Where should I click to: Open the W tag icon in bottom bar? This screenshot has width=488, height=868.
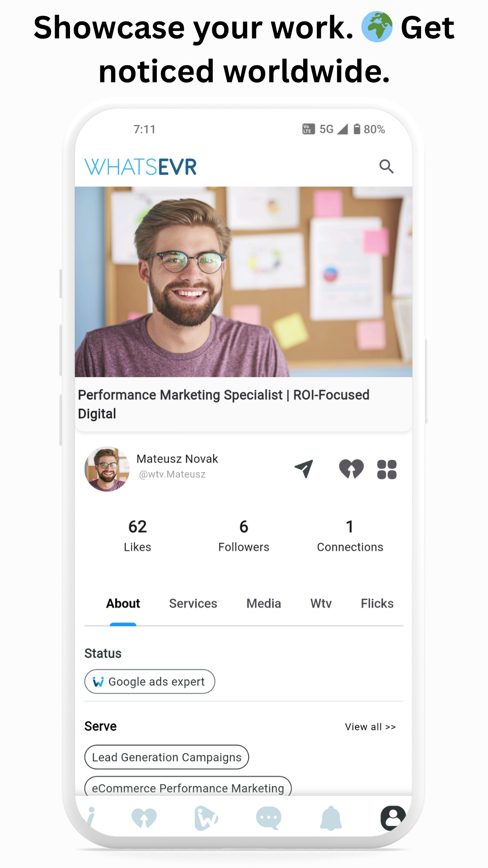coord(206,818)
